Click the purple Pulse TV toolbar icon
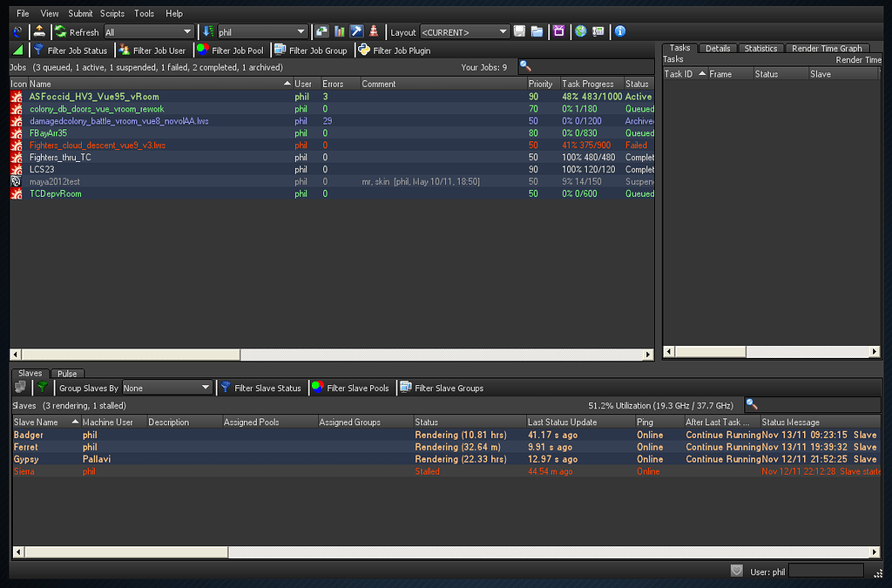 click(559, 31)
